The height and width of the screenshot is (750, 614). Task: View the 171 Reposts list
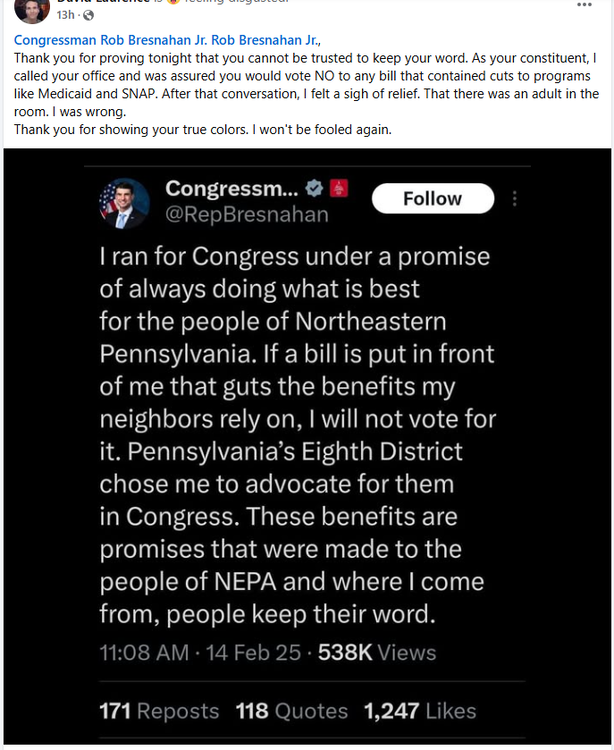pos(159,711)
